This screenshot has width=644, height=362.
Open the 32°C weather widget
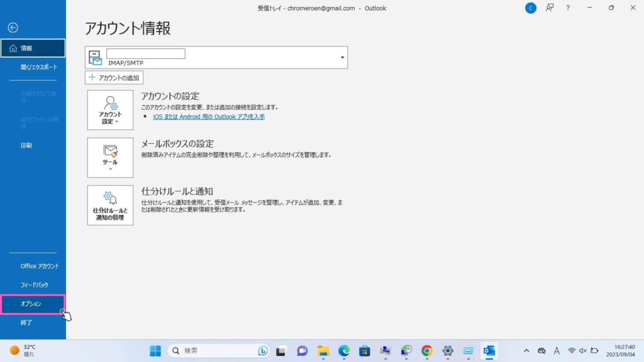pos(23,351)
